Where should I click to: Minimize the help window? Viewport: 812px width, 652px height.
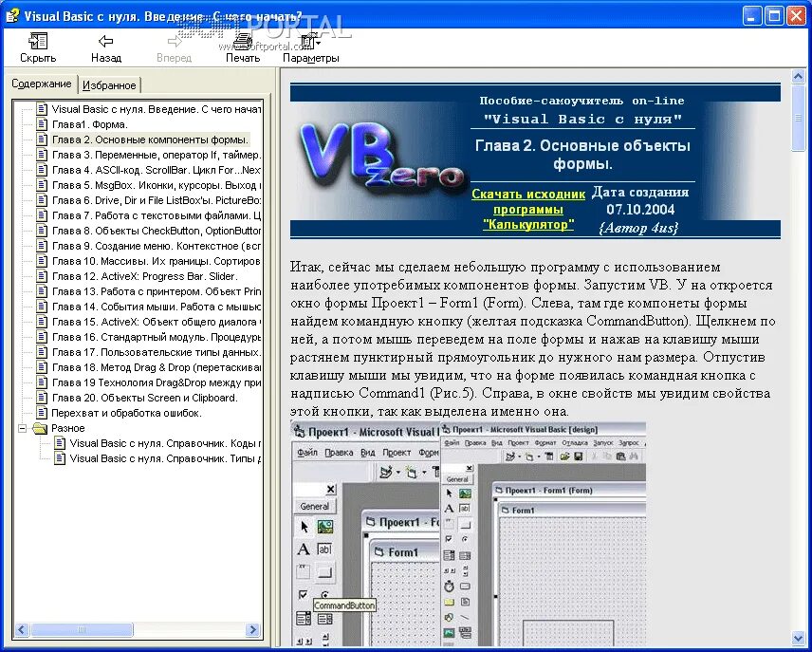(x=752, y=16)
